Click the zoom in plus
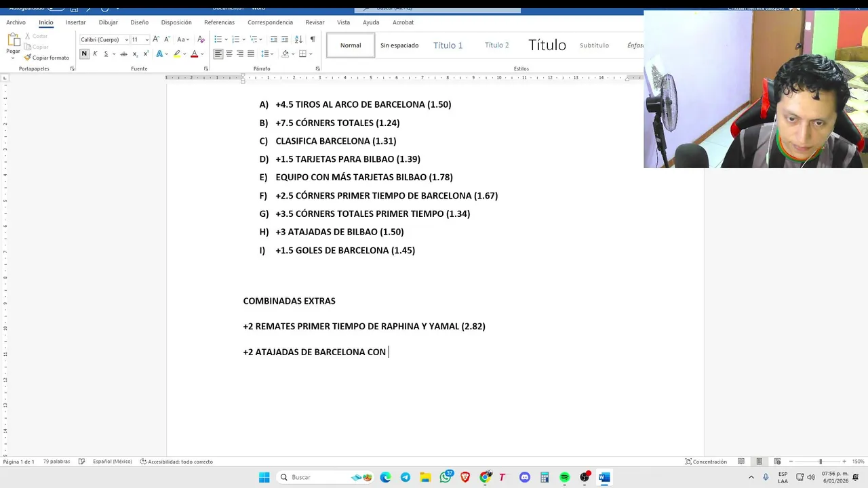This screenshot has height=488, width=868. 844,462
